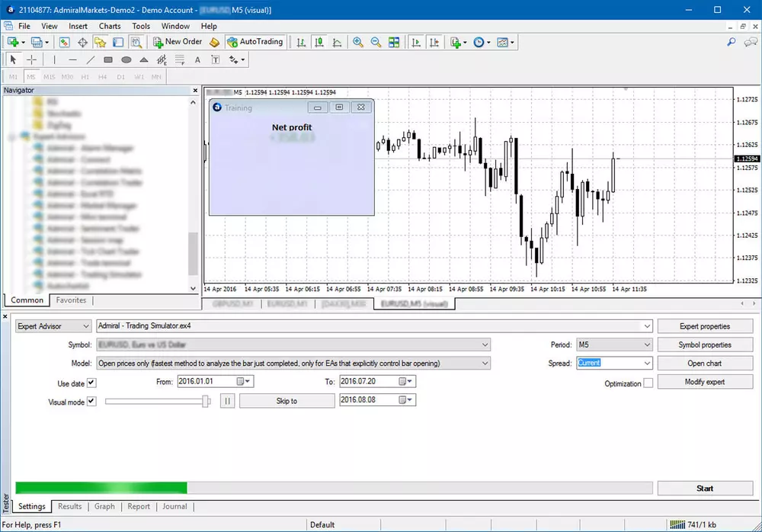This screenshot has height=532, width=762.
Task: Open the Model dropdown list
Action: pos(482,363)
